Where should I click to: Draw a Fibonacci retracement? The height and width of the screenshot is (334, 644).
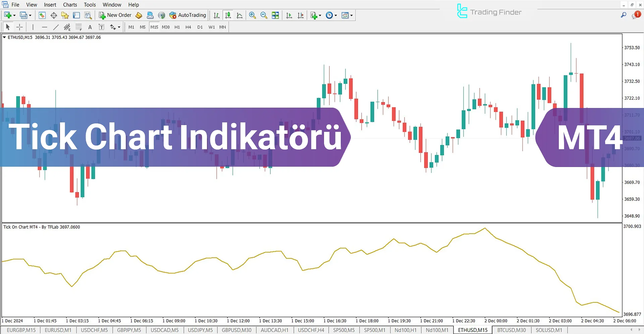click(x=78, y=27)
